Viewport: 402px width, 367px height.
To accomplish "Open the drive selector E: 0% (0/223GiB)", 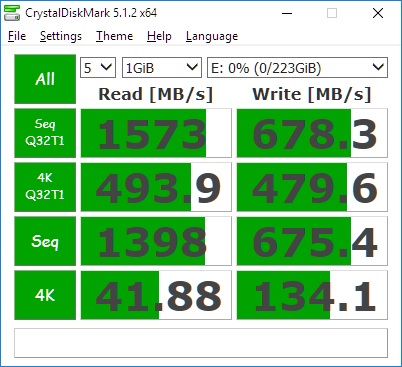I will point(297,68).
